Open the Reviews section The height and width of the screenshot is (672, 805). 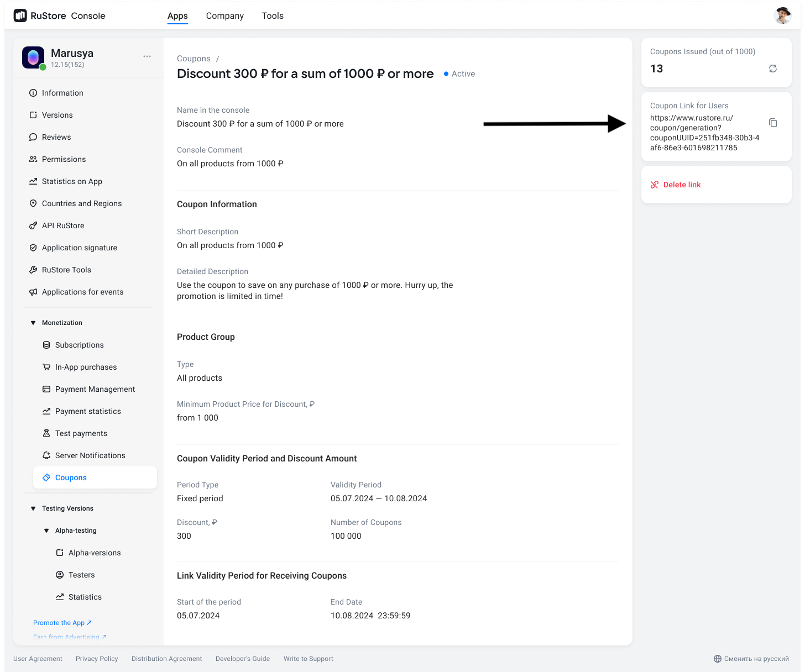point(56,137)
